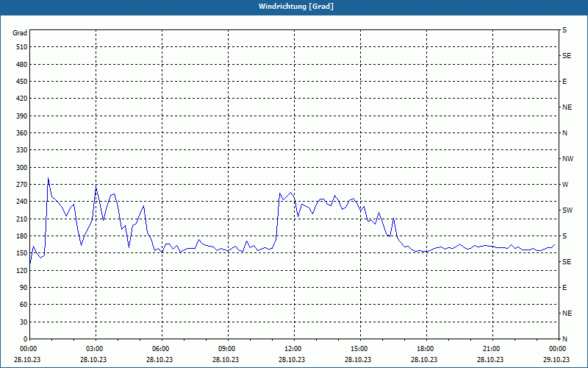The width and height of the screenshot is (588, 368).
Task: Click the 21:00 time axis label
Action: [490, 349]
